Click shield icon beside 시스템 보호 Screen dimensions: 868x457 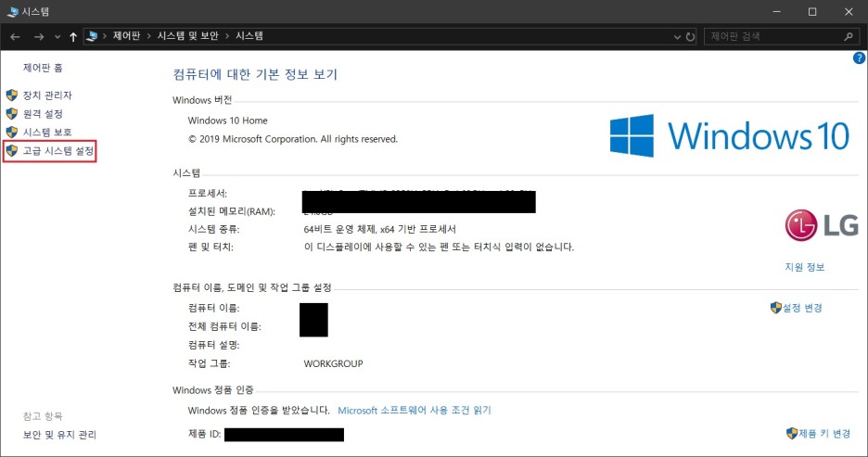(x=12, y=133)
